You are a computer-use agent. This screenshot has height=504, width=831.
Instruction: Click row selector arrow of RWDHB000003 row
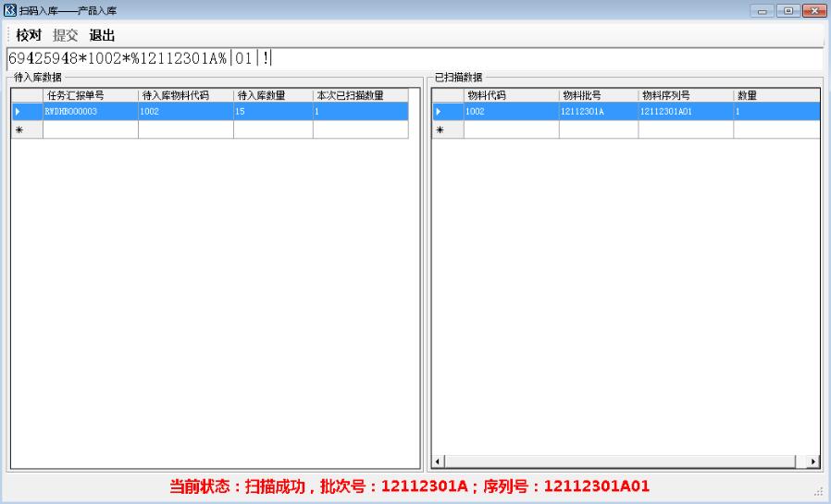[x=27, y=111]
